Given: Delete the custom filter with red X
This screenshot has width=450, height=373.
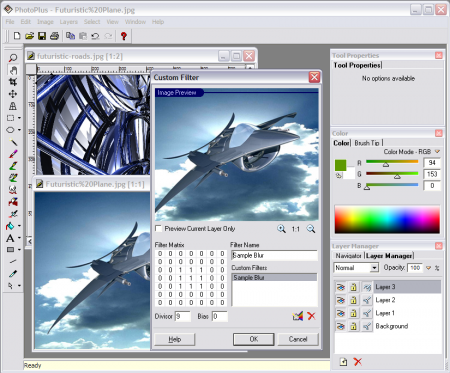Looking at the screenshot, I should [x=311, y=316].
